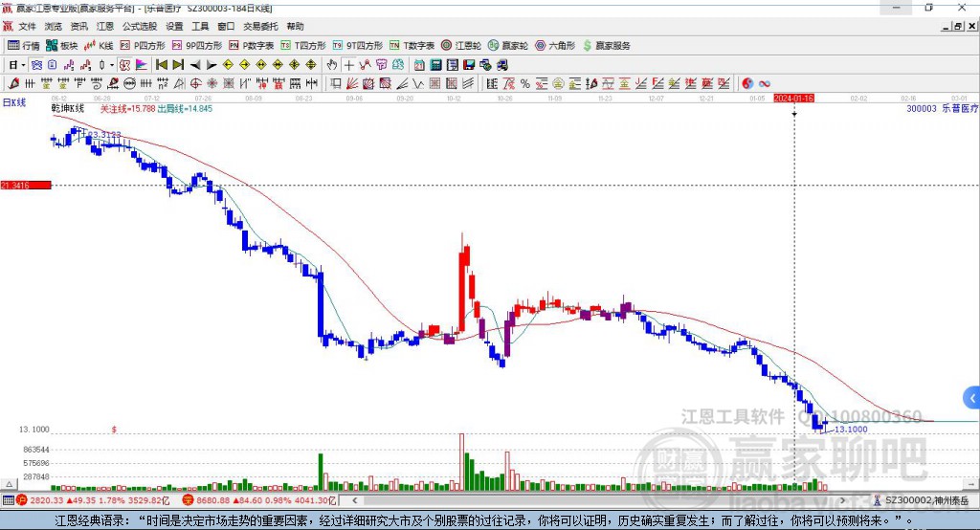Click the 2024-01-16 date marker
Viewport: 980px width, 530px height.
pyautogui.click(x=793, y=99)
